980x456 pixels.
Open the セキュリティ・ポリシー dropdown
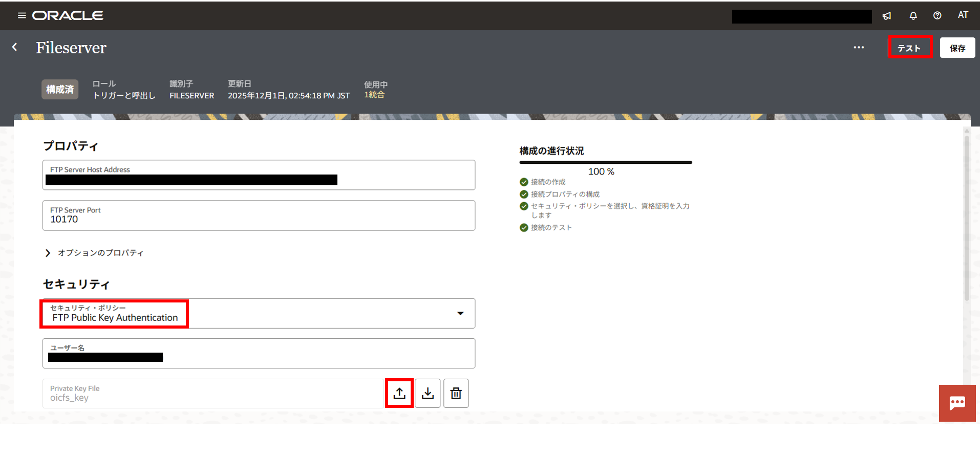259,313
